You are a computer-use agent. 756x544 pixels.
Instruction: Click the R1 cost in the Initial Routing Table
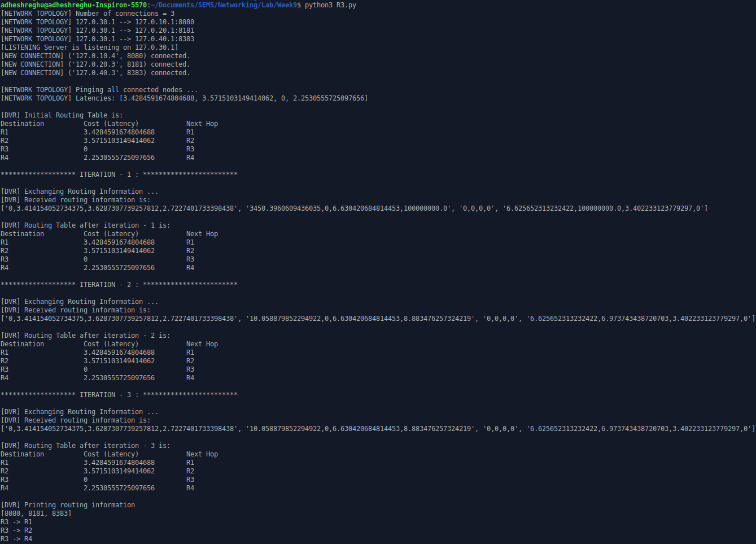tap(119, 132)
